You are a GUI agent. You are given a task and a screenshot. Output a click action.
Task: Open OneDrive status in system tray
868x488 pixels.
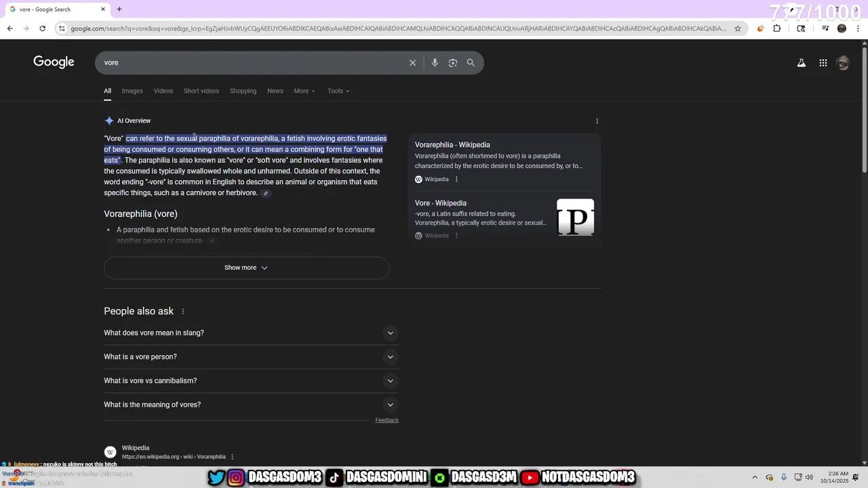(769, 477)
